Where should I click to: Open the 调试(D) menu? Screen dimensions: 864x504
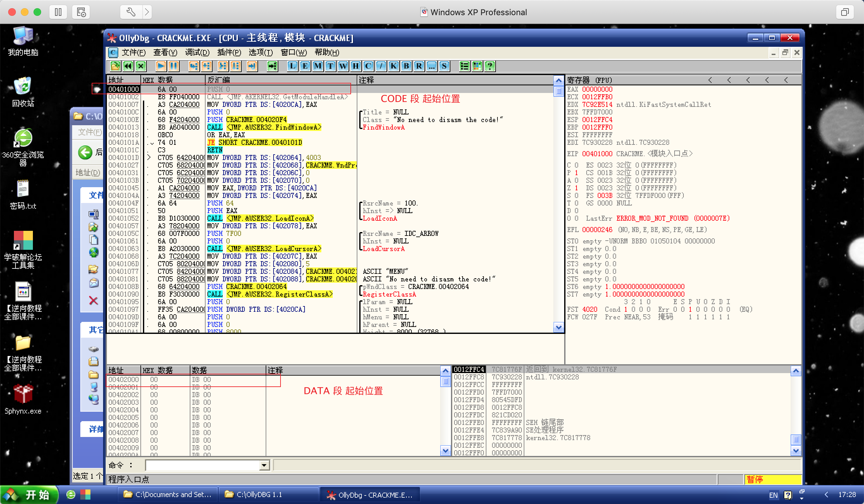(x=197, y=52)
